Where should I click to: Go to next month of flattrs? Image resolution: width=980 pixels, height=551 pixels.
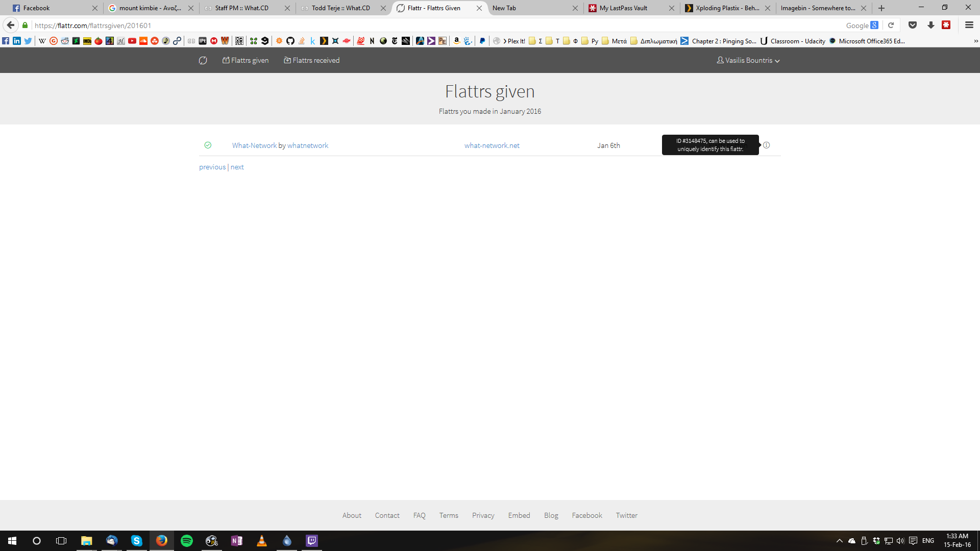pyautogui.click(x=237, y=167)
